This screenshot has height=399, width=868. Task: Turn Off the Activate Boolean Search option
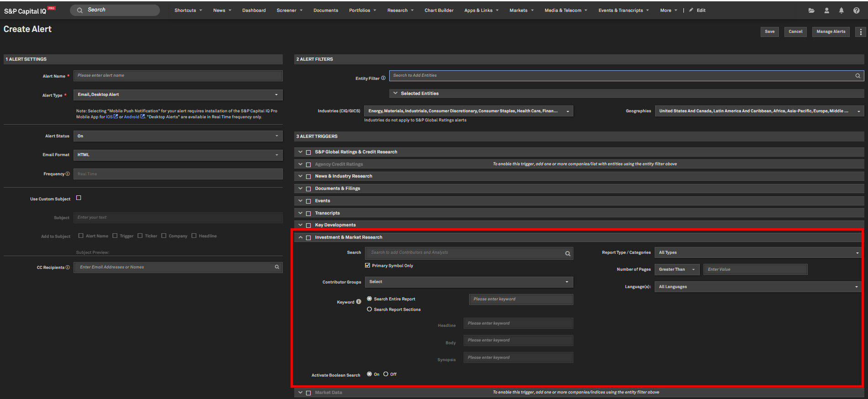tap(386, 374)
